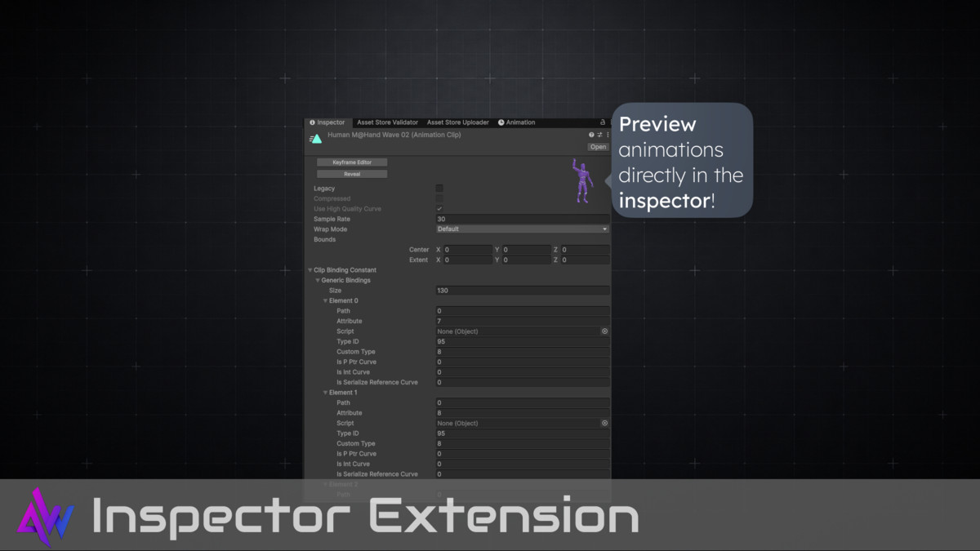Click Element 0 Path field
The image size is (980, 551).
523,311
